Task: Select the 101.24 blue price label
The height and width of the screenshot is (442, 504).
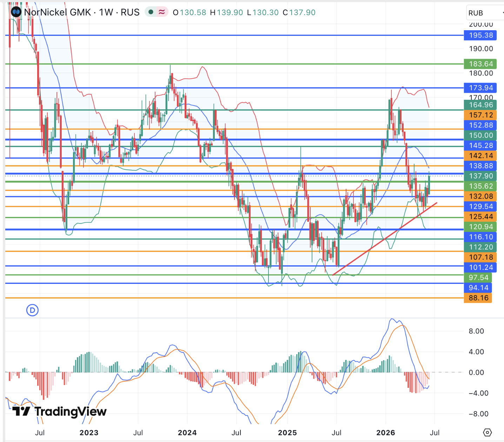Action: click(480, 267)
